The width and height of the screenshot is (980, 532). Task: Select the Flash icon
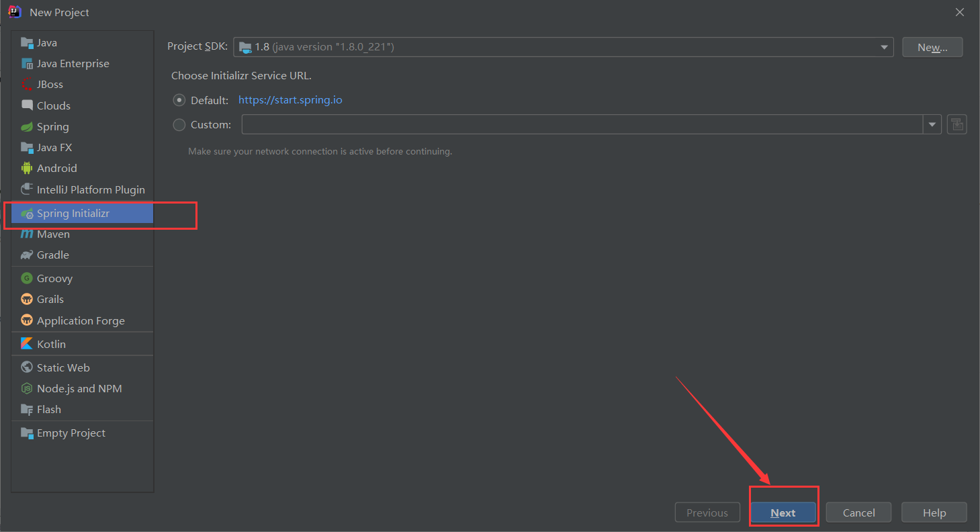point(27,410)
